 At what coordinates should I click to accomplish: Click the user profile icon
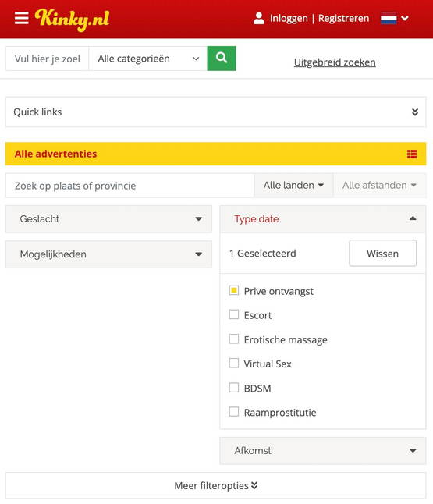(x=258, y=18)
